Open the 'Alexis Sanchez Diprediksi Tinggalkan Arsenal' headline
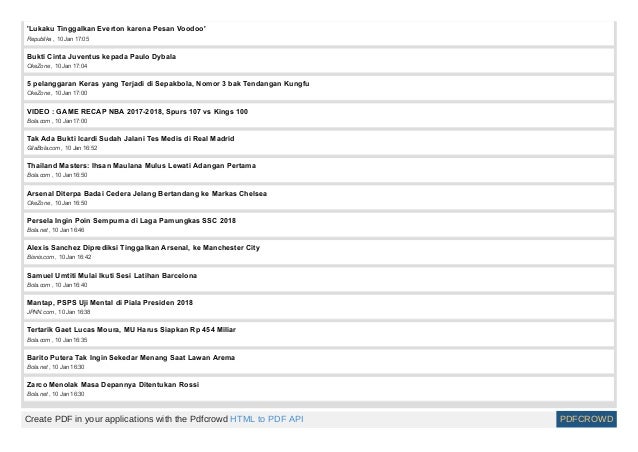This screenshot has width=638, height=452. click(x=143, y=247)
